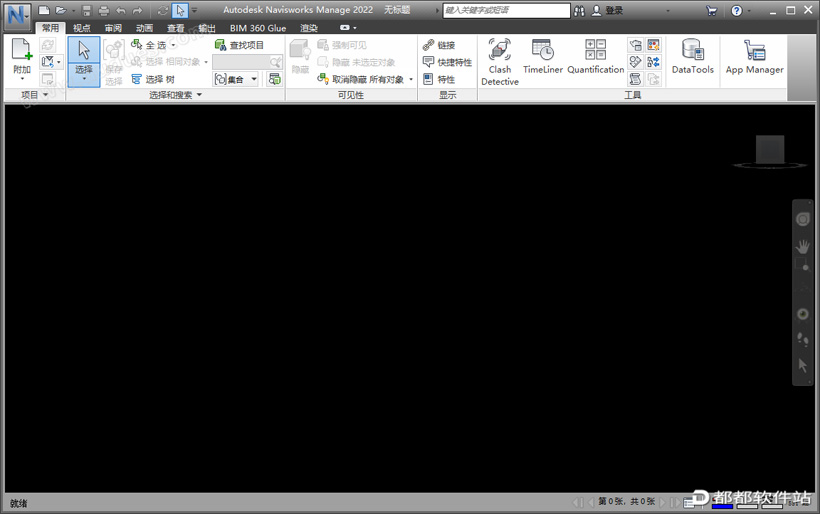The image size is (820, 514).
Task: Click 取消隐藏 所有对象 button
Action: coord(361,79)
